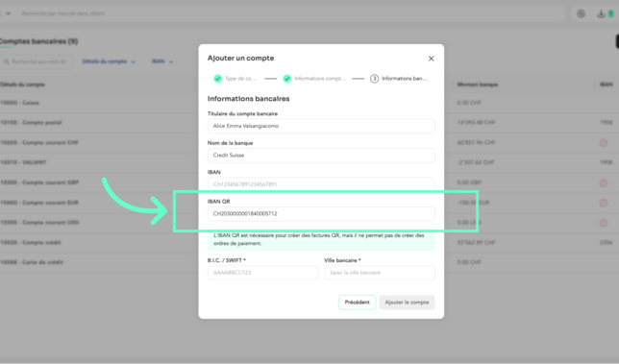Open the dropdown arrow left of top search
This screenshot has height=364, width=619.
point(8,13)
